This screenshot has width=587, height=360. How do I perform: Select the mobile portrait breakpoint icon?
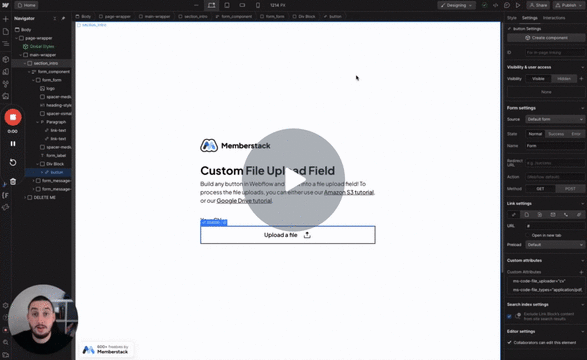tap(258, 5)
